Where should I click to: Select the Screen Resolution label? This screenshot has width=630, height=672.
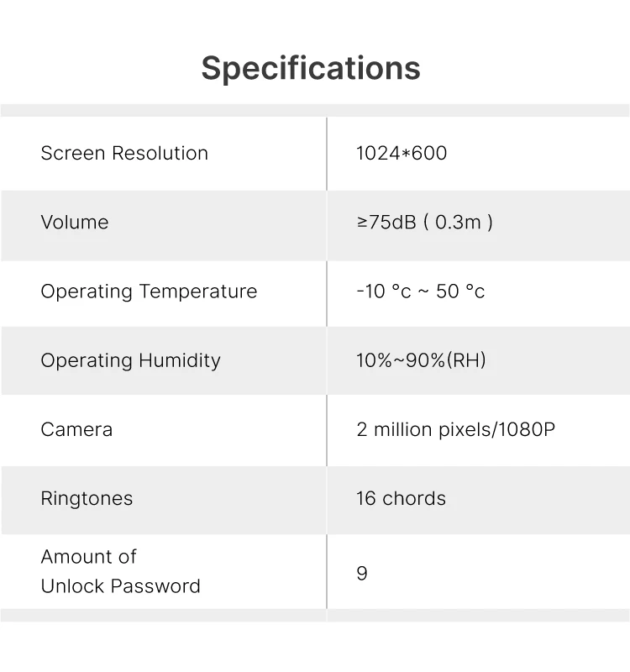point(124,153)
